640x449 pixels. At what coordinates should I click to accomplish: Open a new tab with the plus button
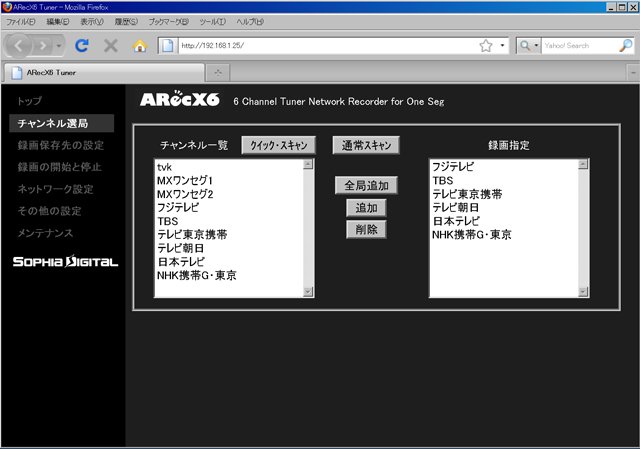click(x=218, y=73)
